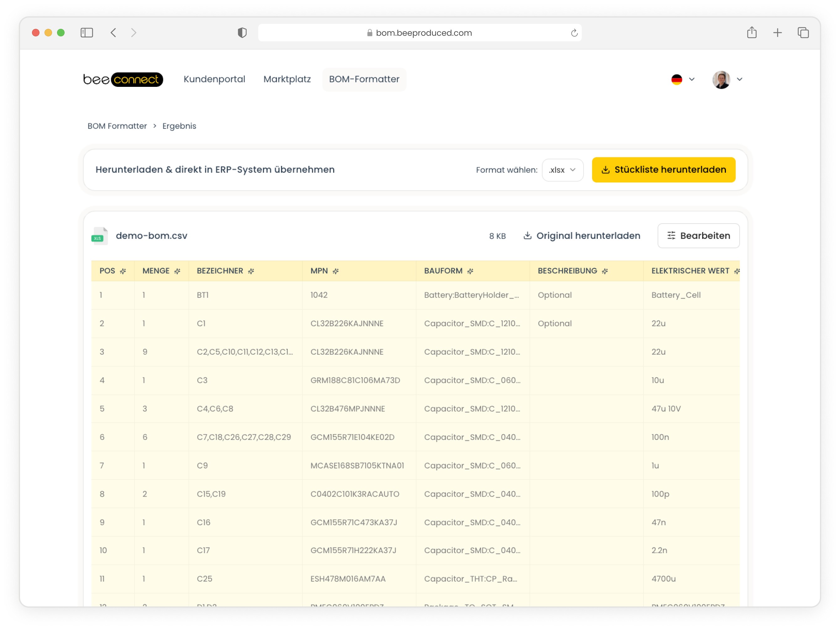Viewport: 840px width, 629px height.
Task: Select MPN cell GCM155R71E104KE02D
Action: [x=359, y=437]
